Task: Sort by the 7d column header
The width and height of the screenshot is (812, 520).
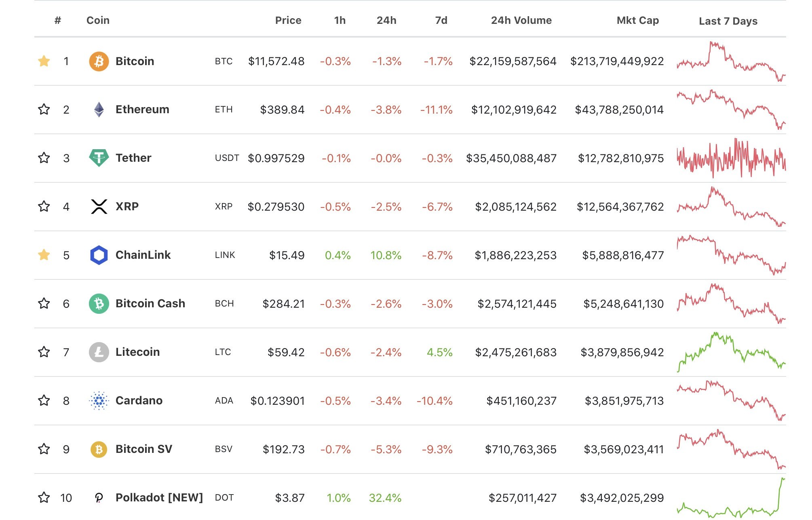Action: (x=441, y=20)
